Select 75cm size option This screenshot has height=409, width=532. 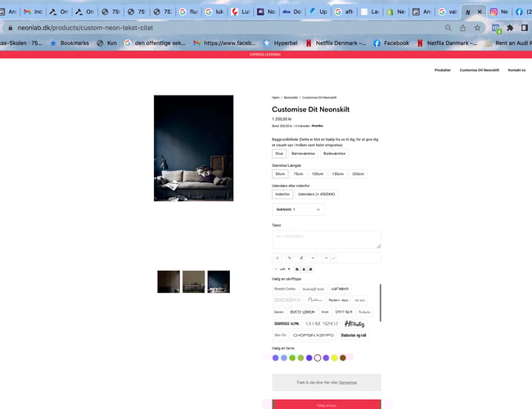298,174
